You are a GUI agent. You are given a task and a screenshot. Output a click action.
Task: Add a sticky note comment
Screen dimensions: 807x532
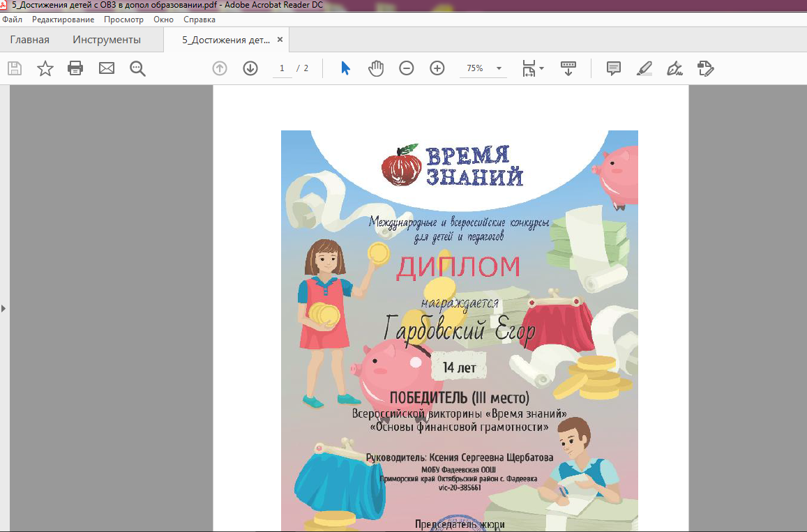[x=614, y=68]
